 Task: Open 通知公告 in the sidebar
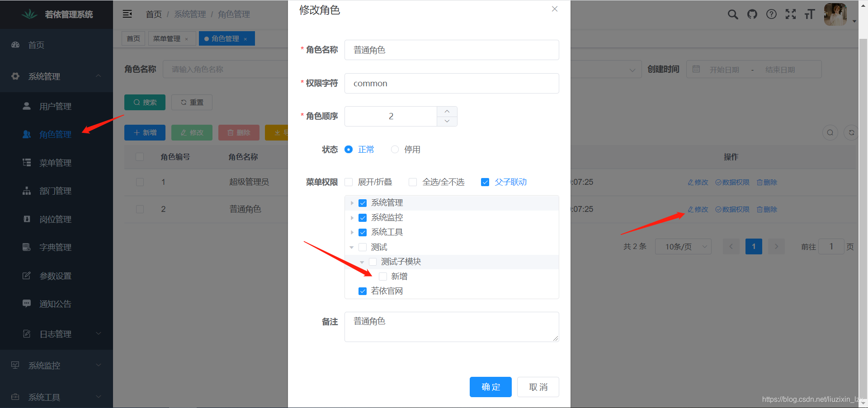pyautogui.click(x=57, y=304)
